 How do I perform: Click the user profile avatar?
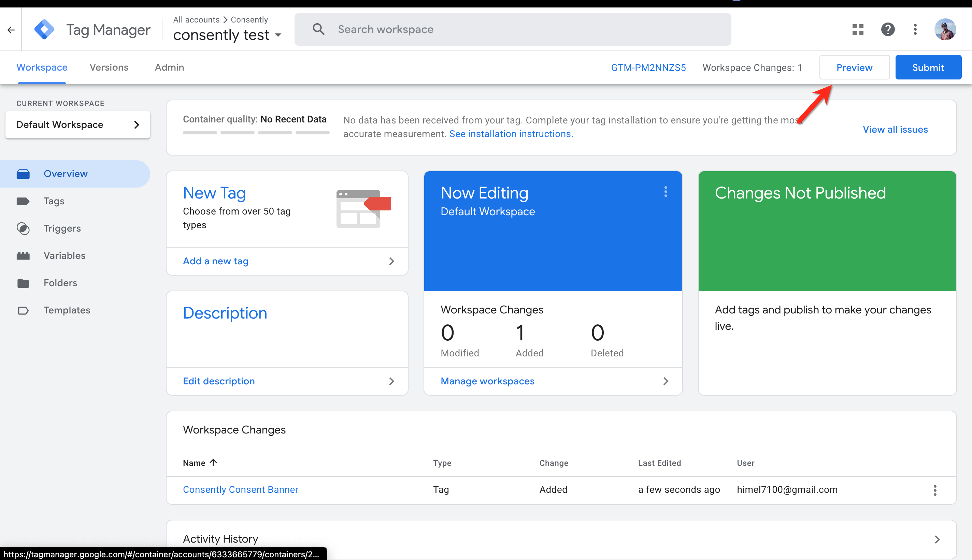(945, 30)
